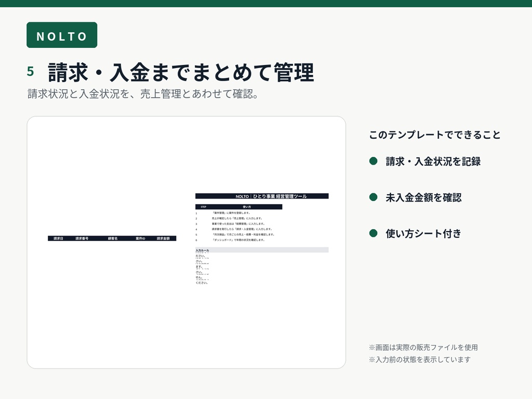
Task: Click step 3 about 「経費管理」 input
Action: point(238,224)
